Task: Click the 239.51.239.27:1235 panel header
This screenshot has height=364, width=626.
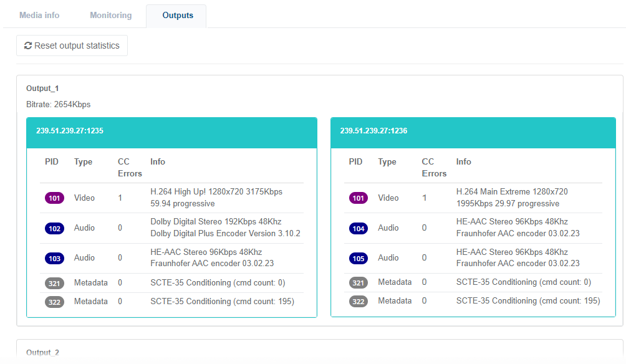Action: (171, 132)
